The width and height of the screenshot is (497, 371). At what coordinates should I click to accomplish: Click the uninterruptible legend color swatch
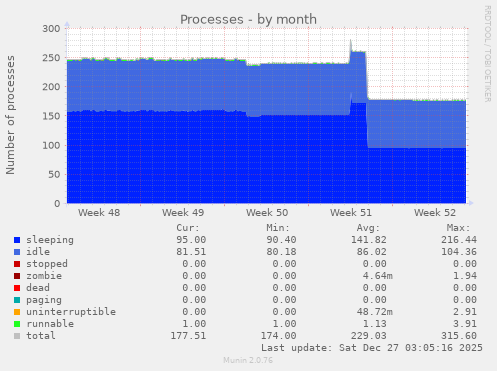click(17, 312)
